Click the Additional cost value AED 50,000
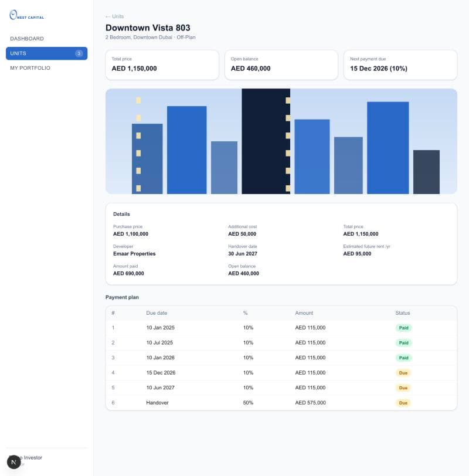Viewport: 469px width, 476px height. [242, 234]
